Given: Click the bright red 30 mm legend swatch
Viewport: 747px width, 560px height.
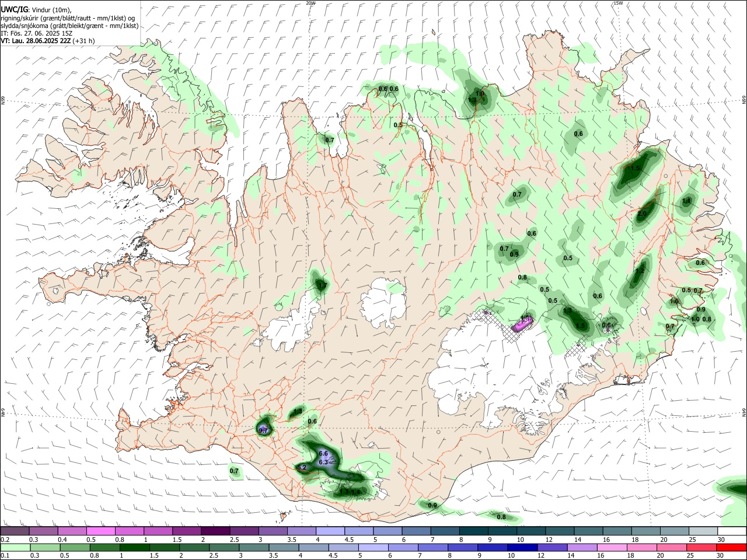Looking at the screenshot, I should (731, 547).
